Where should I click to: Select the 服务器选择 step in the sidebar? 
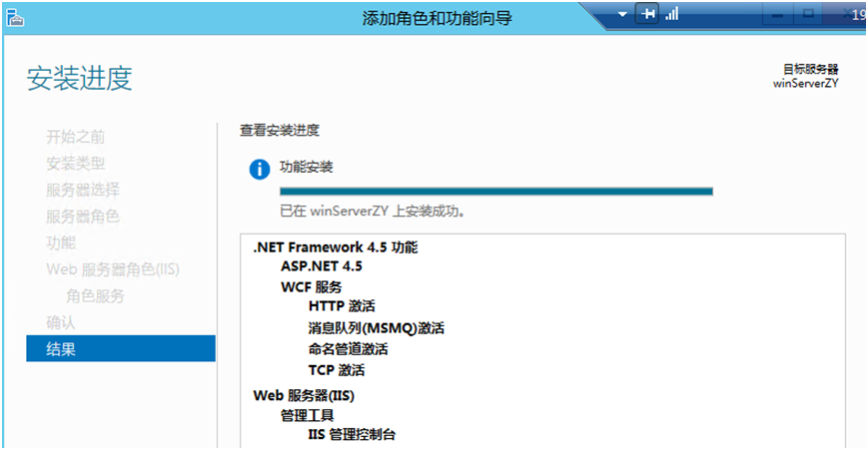(83, 190)
